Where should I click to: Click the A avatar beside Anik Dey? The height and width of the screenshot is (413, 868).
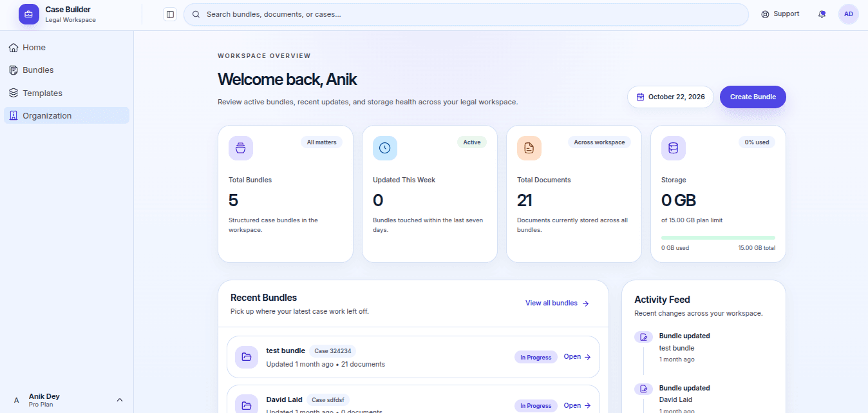click(16, 400)
